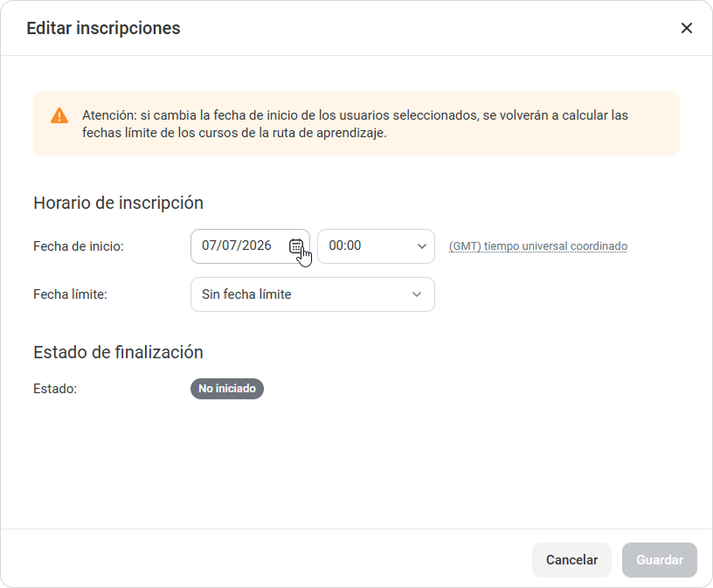Click the Fecha de inicio label
This screenshot has height=588, width=713.
(79, 246)
